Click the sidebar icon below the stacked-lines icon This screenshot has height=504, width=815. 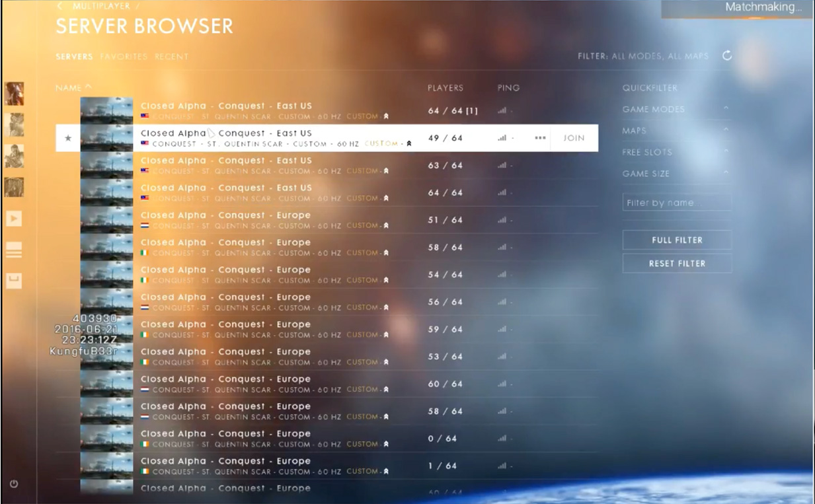tap(14, 281)
